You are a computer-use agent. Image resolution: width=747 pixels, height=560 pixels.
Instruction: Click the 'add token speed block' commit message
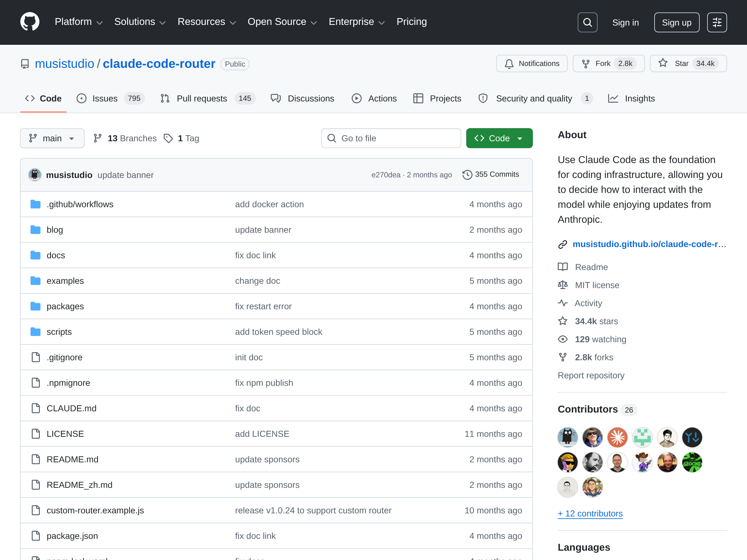(x=279, y=332)
